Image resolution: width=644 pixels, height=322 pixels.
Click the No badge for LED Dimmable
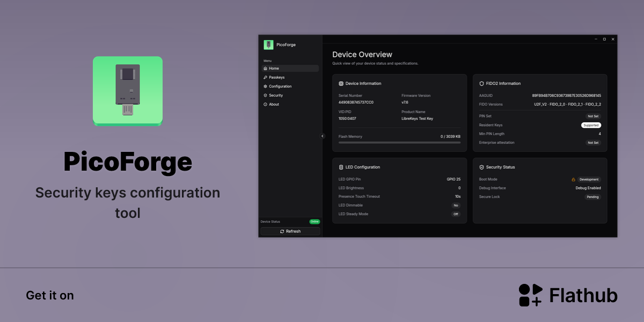pos(456,206)
